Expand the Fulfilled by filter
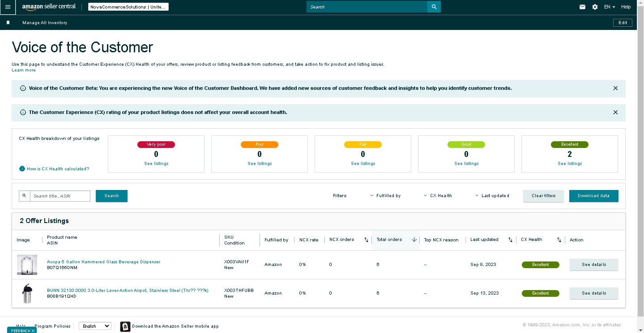The width and height of the screenshot is (644, 333). [x=386, y=196]
